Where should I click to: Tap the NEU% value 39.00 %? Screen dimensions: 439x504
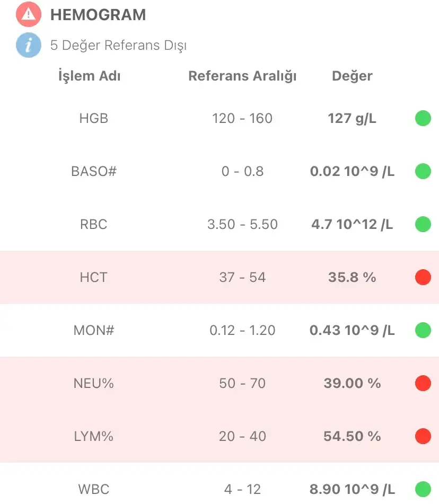click(352, 383)
